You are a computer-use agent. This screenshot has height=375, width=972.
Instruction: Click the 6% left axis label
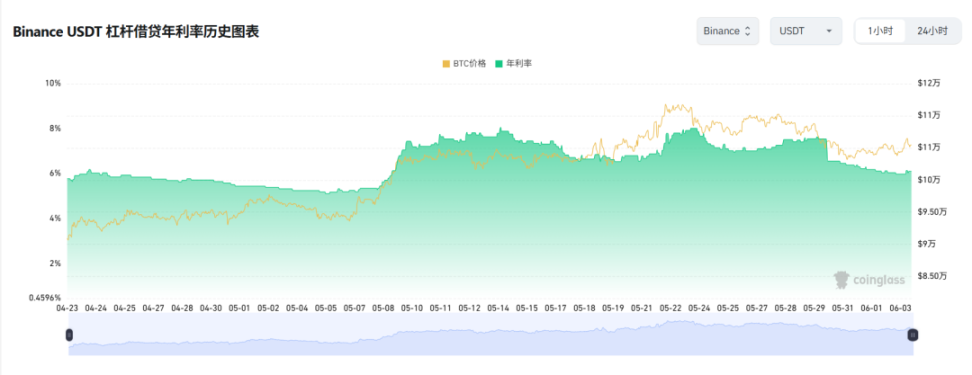[x=56, y=173]
